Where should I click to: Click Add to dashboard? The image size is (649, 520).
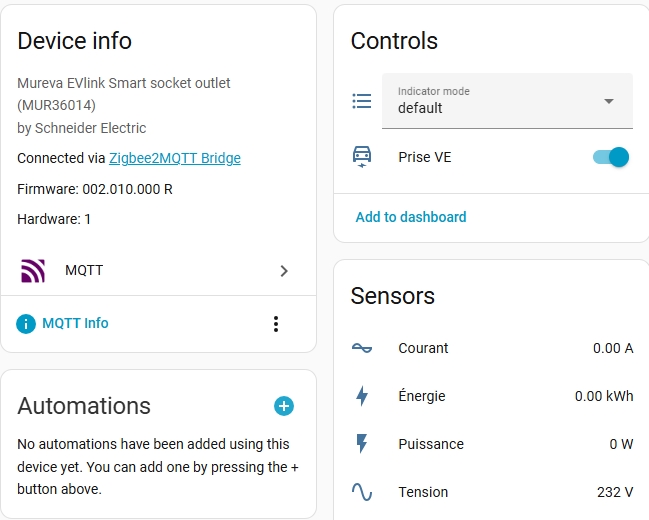pos(411,217)
